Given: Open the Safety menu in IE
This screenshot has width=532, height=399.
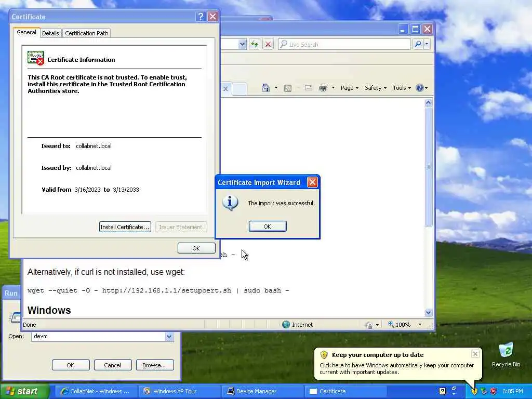Looking at the screenshot, I should 376,88.
